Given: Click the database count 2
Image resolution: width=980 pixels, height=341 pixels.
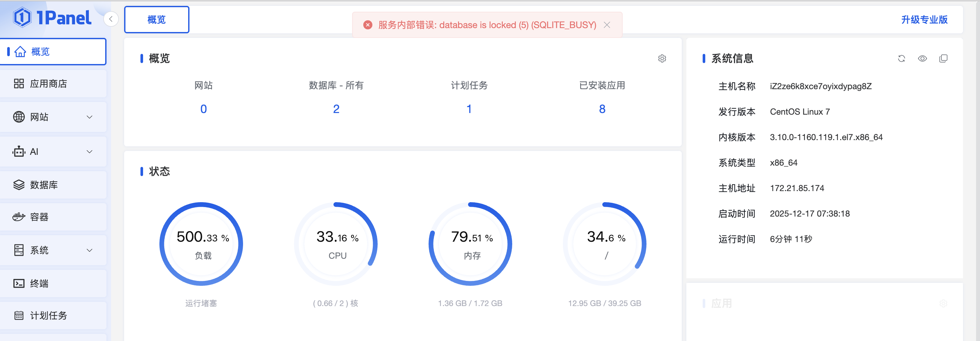Looking at the screenshot, I should point(336,109).
